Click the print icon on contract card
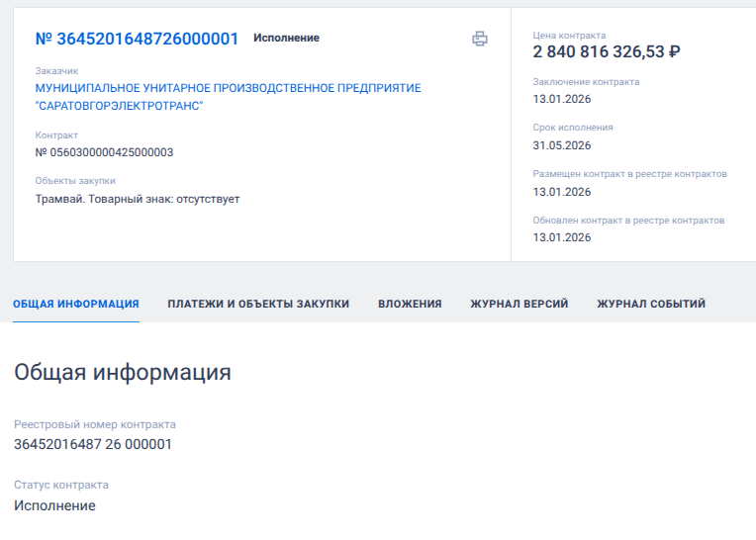 coord(480,39)
